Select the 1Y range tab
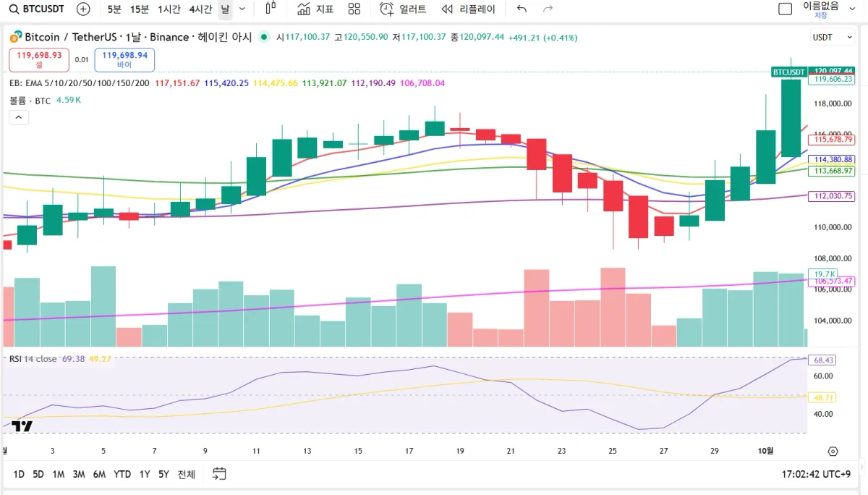868x495 pixels. pyautogui.click(x=144, y=474)
